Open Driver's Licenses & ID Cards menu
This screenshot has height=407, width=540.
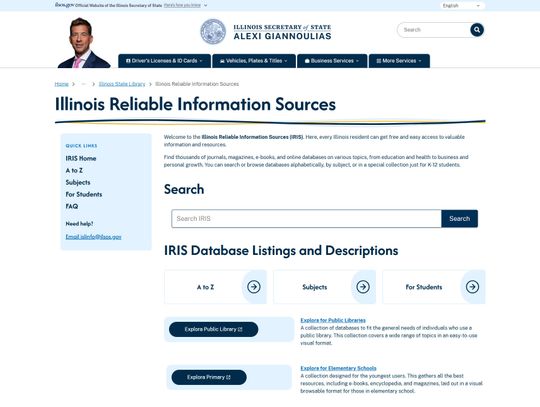pos(164,61)
